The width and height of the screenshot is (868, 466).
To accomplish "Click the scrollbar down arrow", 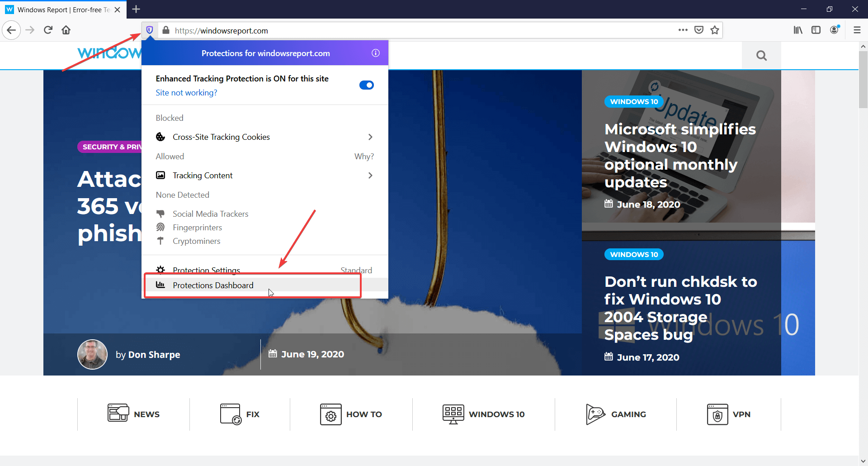I will [863, 461].
